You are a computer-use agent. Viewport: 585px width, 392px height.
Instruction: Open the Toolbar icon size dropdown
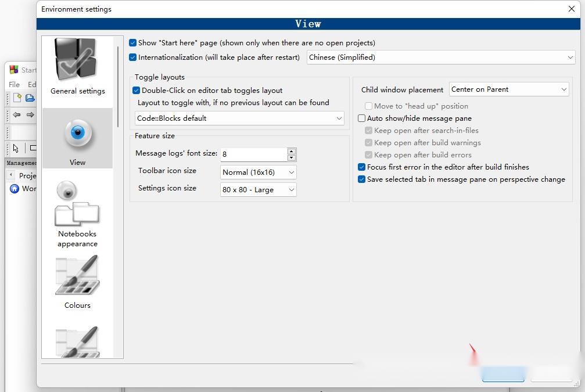pyautogui.click(x=258, y=172)
